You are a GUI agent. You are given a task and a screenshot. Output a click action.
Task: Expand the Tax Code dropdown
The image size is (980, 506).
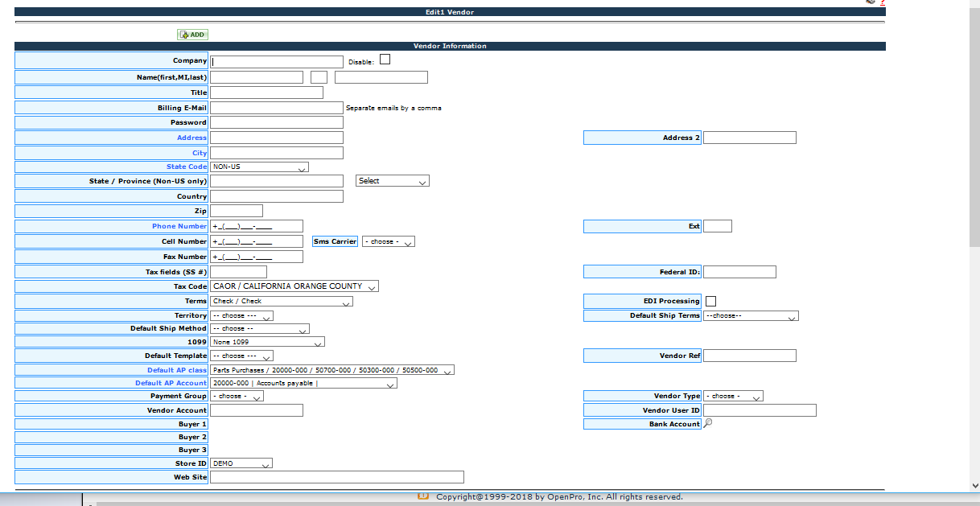[x=294, y=286]
